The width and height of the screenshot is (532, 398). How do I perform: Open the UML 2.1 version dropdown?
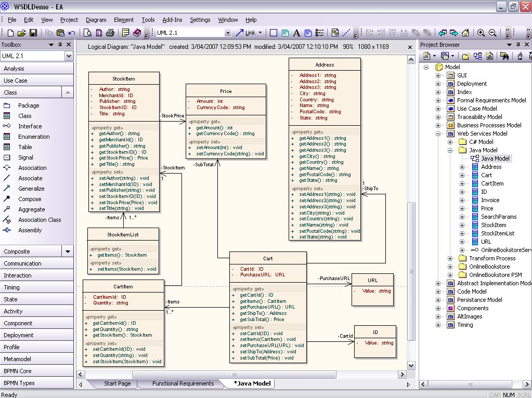[229, 32]
